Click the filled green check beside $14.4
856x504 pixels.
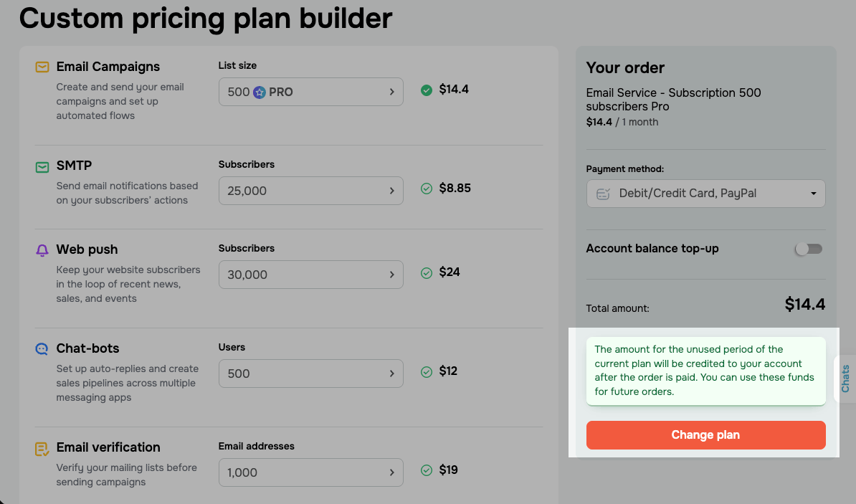(x=427, y=90)
